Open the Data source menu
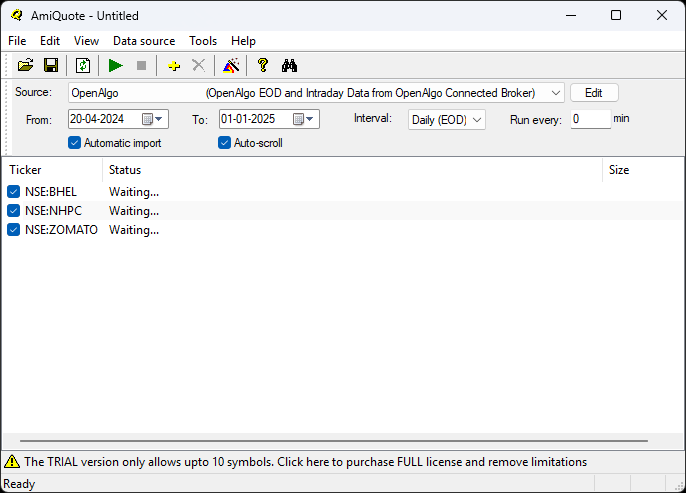The width and height of the screenshot is (686, 493). point(144,41)
